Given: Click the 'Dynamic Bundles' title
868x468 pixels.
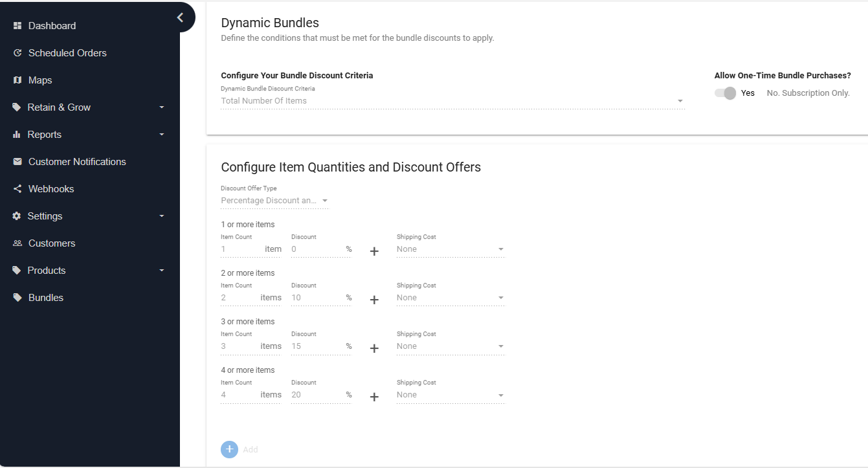Looking at the screenshot, I should point(270,23).
